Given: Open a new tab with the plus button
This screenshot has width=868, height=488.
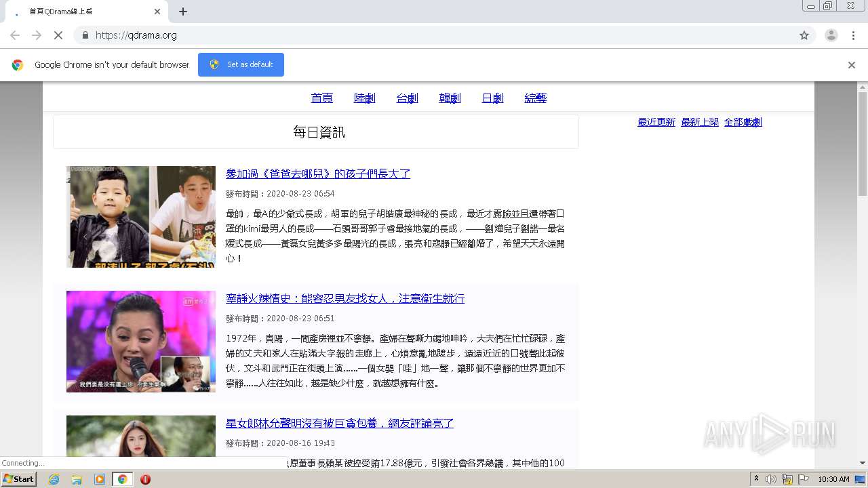Looking at the screenshot, I should pos(183,12).
